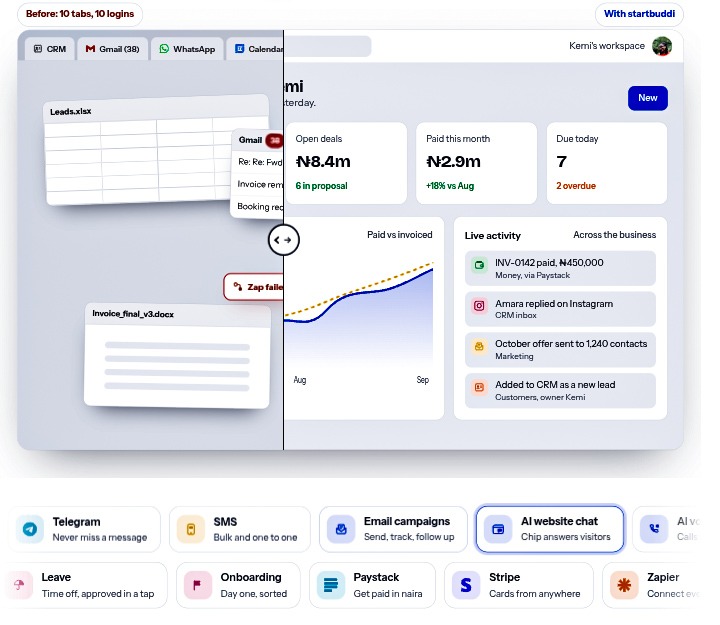Select the Telegram integration card

click(x=85, y=529)
